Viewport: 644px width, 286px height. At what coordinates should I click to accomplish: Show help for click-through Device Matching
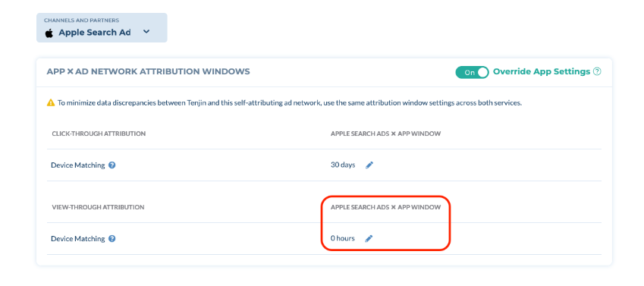click(x=112, y=165)
